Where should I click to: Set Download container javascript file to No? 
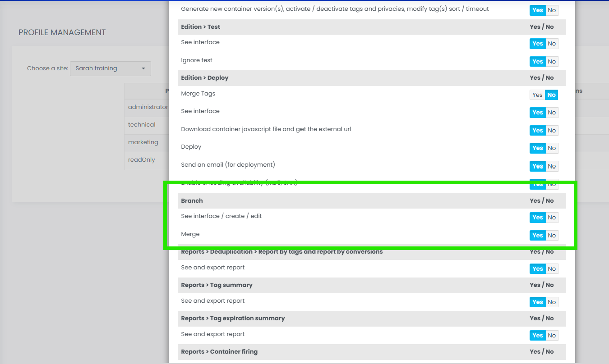552,131
